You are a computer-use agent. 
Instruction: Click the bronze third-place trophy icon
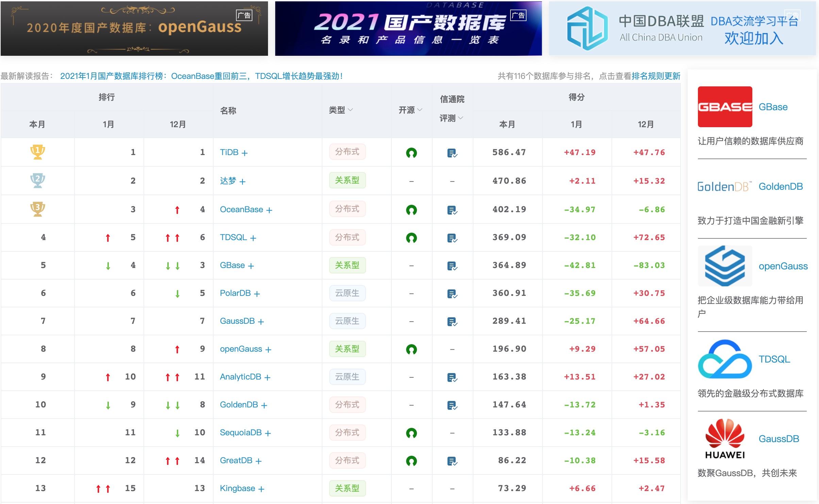[37, 209]
